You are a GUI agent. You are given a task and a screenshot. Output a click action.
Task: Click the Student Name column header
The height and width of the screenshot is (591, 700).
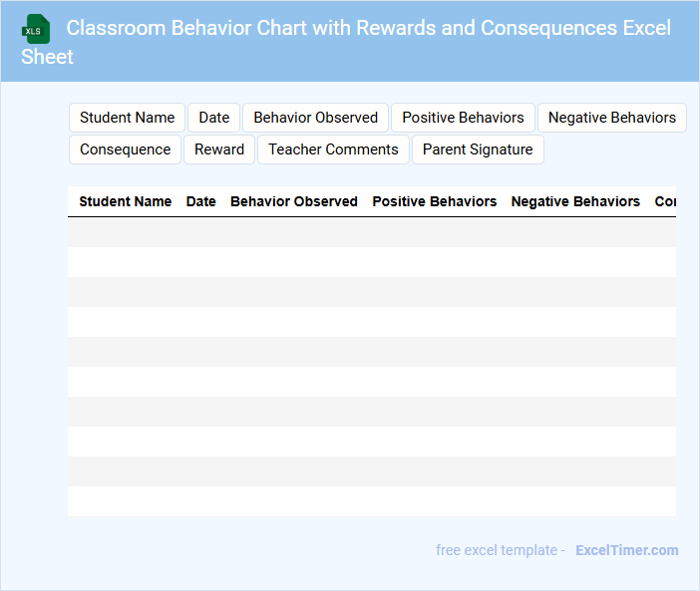pos(125,201)
